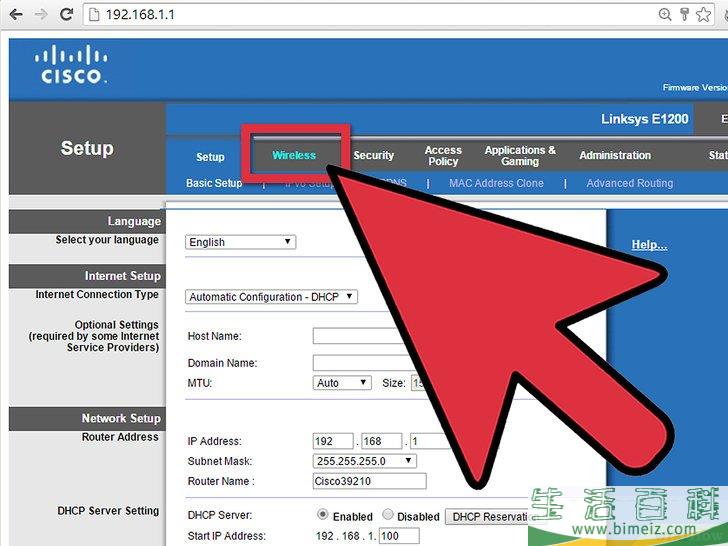This screenshot has width=728, height=546.
Task: Open the English language dropdown
Action: pos(240,242)
